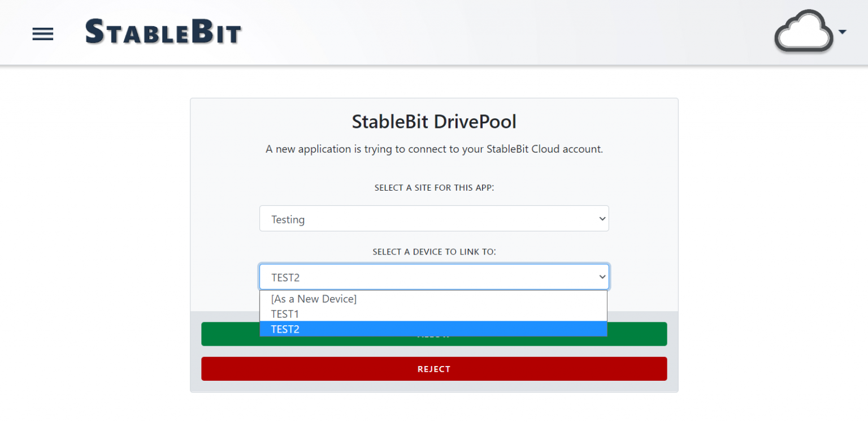This screenshot has height=422, width=868.
Task: Open the account dropdown next to the cloud icon
Action: (x=841, y=31)
